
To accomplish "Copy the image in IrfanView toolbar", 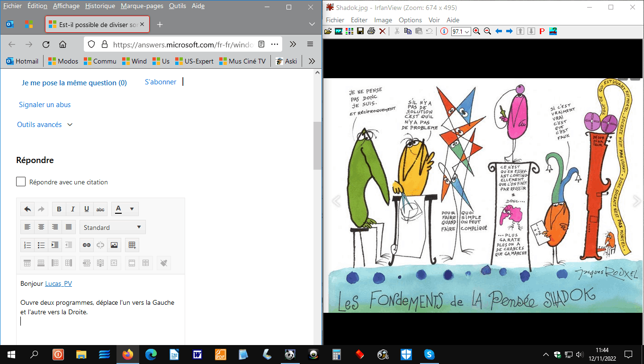I will pyautogui.click(x=408, y=31).
